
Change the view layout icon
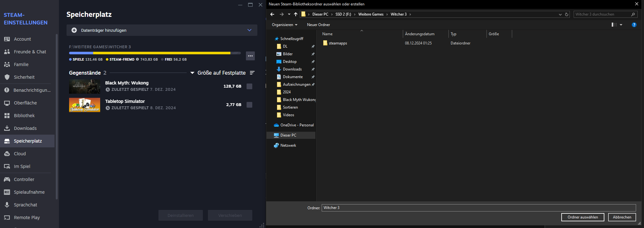(x=614, y=25)
